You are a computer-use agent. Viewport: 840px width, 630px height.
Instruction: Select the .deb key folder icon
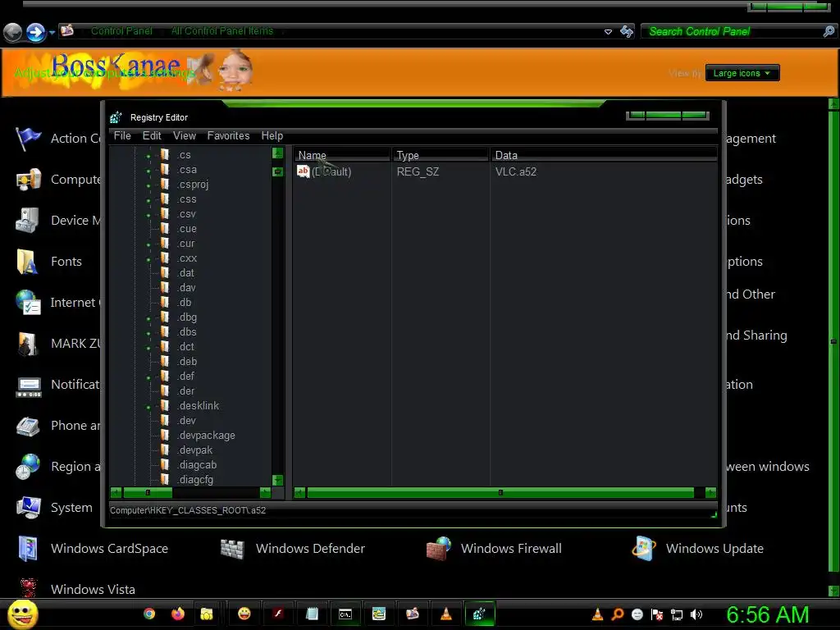pyautogui.click(x=165, y=361)
